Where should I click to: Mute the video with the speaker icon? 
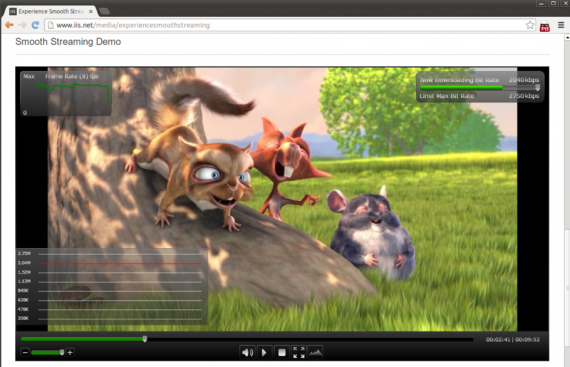[x=248, y=352]
